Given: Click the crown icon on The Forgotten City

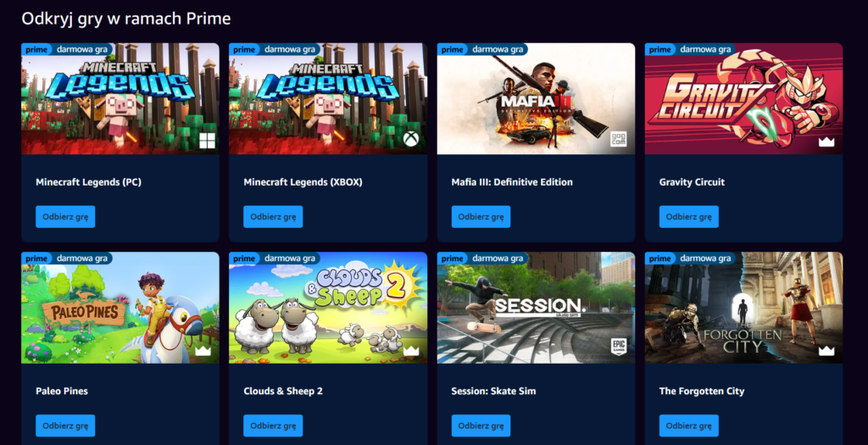Looking at the screenshot, I should pyautogui.click(x=826, y=351).
